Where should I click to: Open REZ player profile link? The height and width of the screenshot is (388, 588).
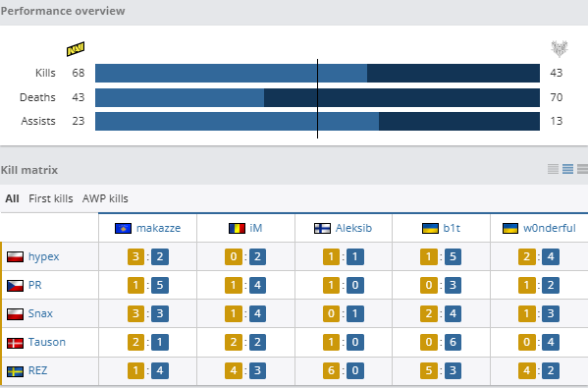[37, 370]
